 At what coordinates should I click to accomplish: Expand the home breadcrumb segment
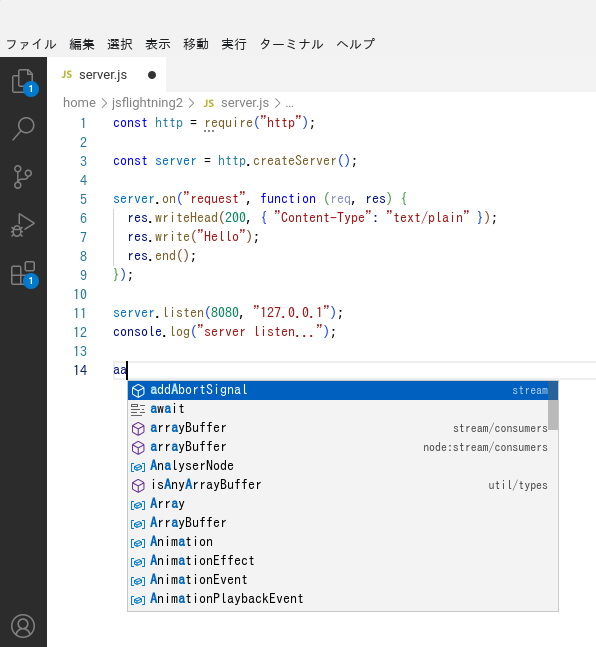coord(79,103)
